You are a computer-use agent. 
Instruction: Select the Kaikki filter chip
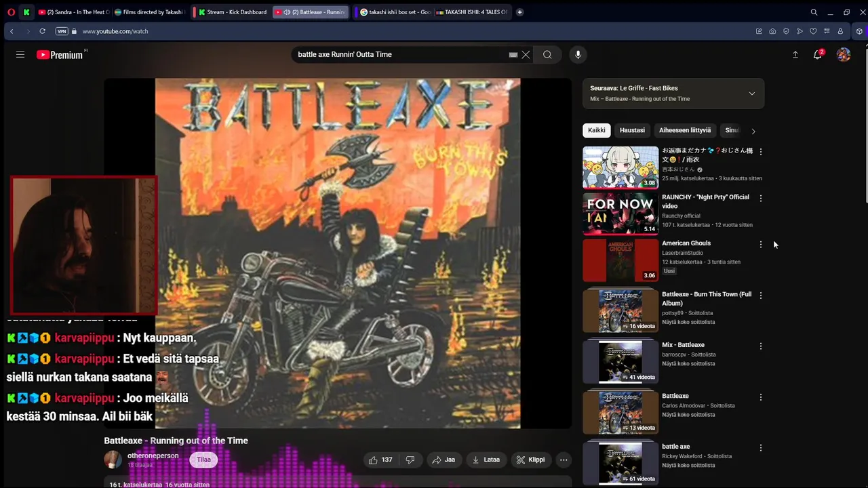pyautogui.click(x=597, y=130)
